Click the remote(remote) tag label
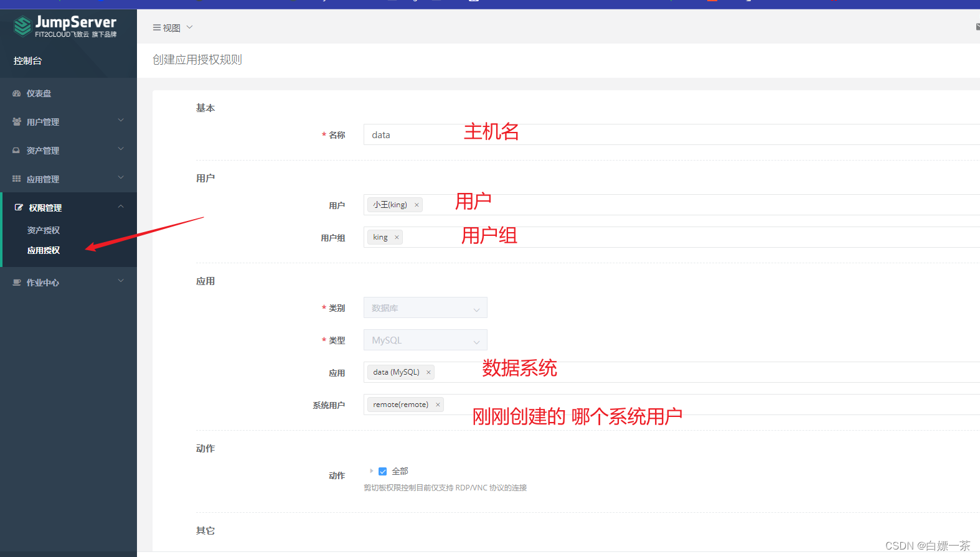The image size is (980, 557). (x=400, y=405)
